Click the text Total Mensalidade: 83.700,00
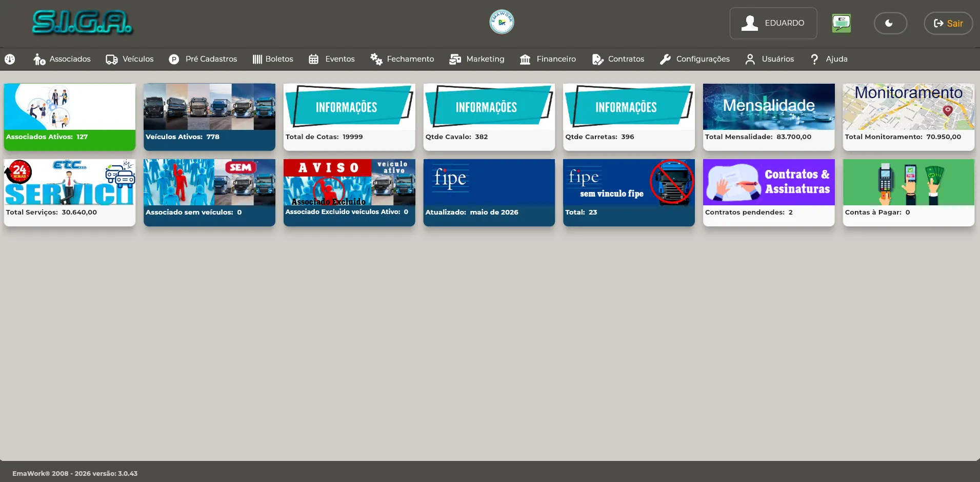Image resolution: width=980 pixels, height=482 pixels. click(758, 137)
